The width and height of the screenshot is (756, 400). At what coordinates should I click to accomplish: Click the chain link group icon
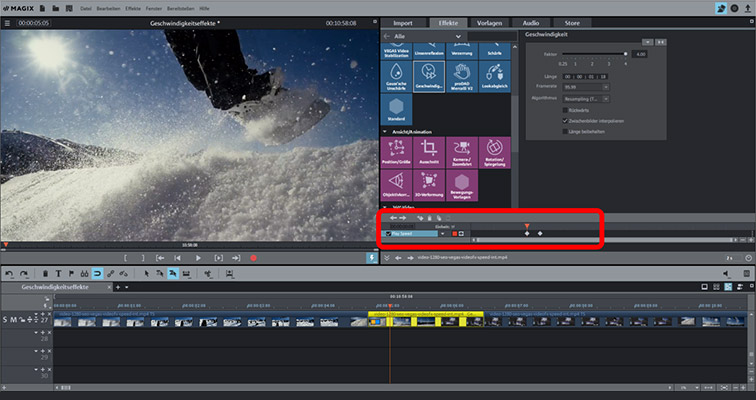point(110,274)
